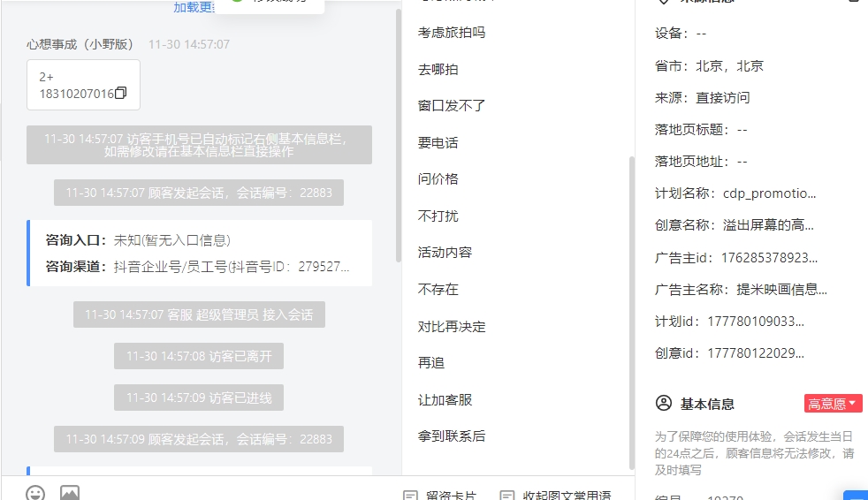Click the 落地页标题 field
This screenshot has width=868, height=500.
(701, 130)
